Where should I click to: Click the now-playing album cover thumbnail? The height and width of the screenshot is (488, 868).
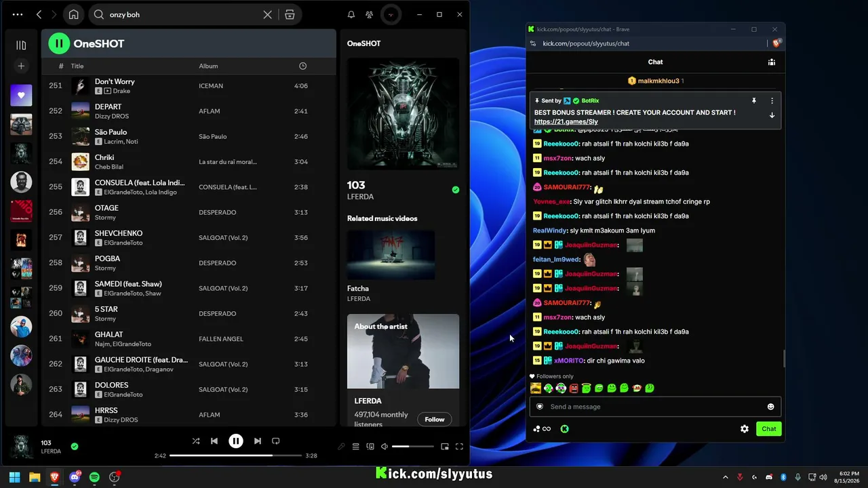[21, 447]
